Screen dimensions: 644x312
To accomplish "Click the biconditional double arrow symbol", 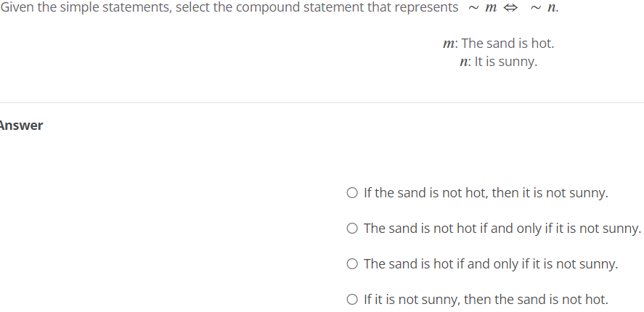I will pyautogui.click(x=510, y=8).
